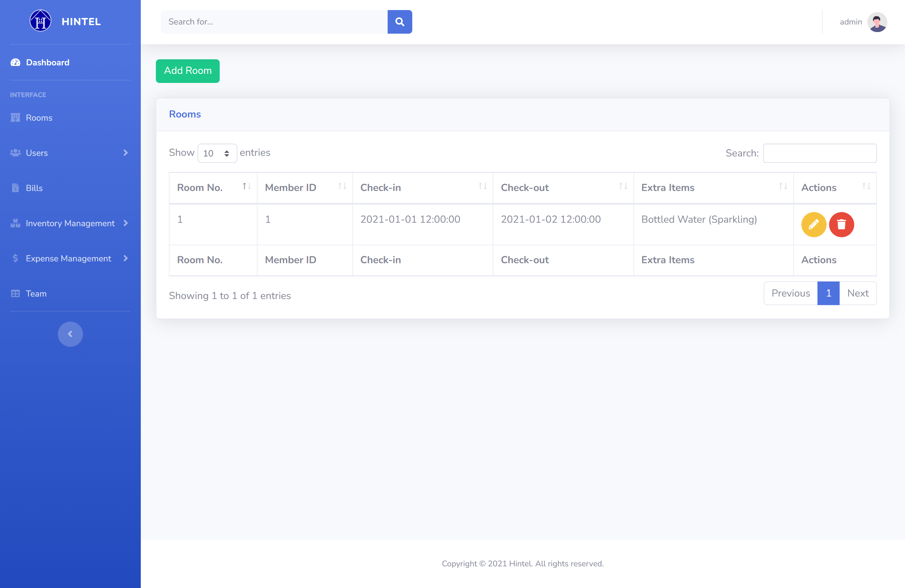The height and width of the screenshot is (588, 905).
Task: Sort by Room No. column arrows
Action: pos(246,186)
